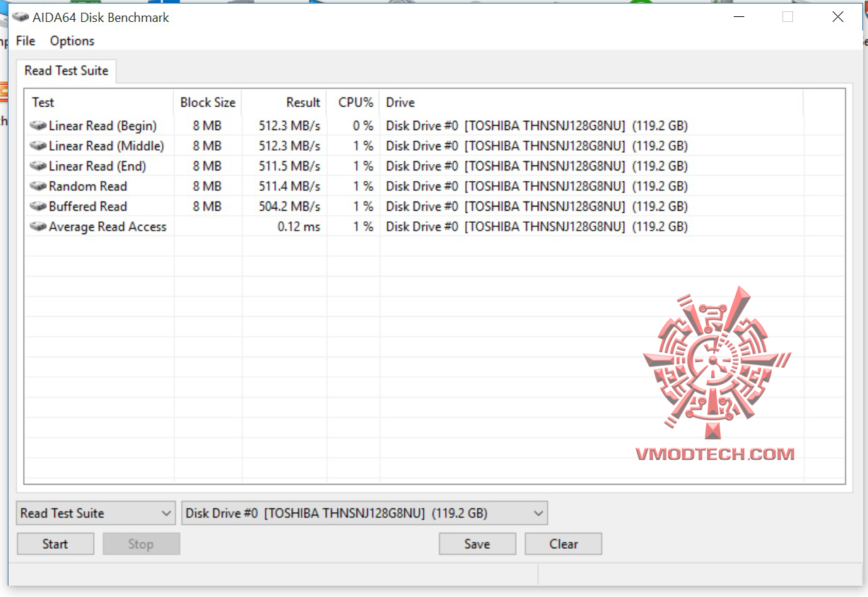Viewport: 868px width, 597px height.
Task: Click the 511.4 MB/s result value
Action: [x=289, y=186]
